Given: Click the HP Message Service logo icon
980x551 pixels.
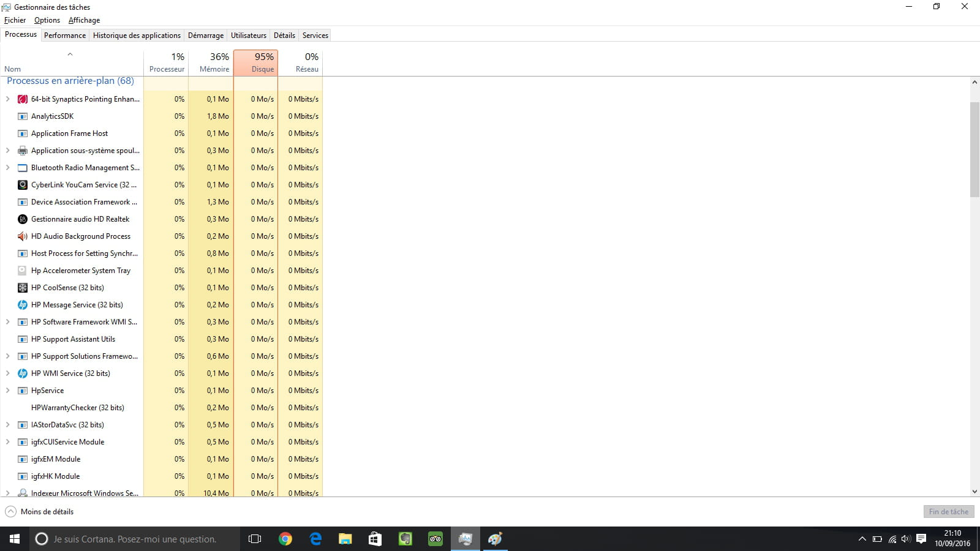Looking at the screenshot, I should pos(23,305).
